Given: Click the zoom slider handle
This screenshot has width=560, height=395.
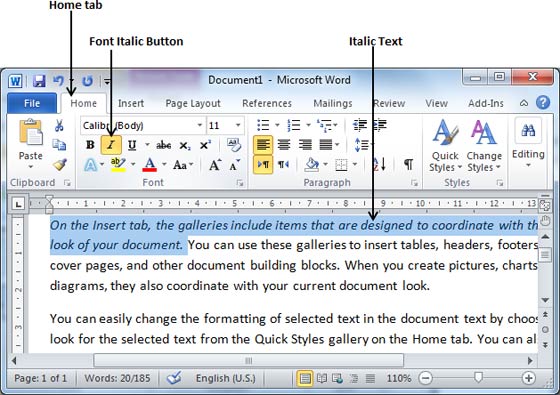Looking at the screenshot, I should tap(478, 377).
